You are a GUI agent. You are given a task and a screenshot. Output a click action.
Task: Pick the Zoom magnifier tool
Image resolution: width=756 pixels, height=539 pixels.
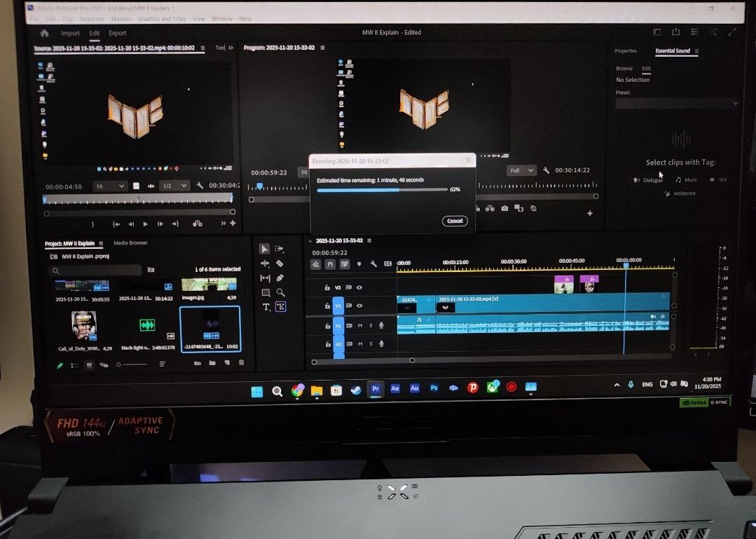coord(280,292)
